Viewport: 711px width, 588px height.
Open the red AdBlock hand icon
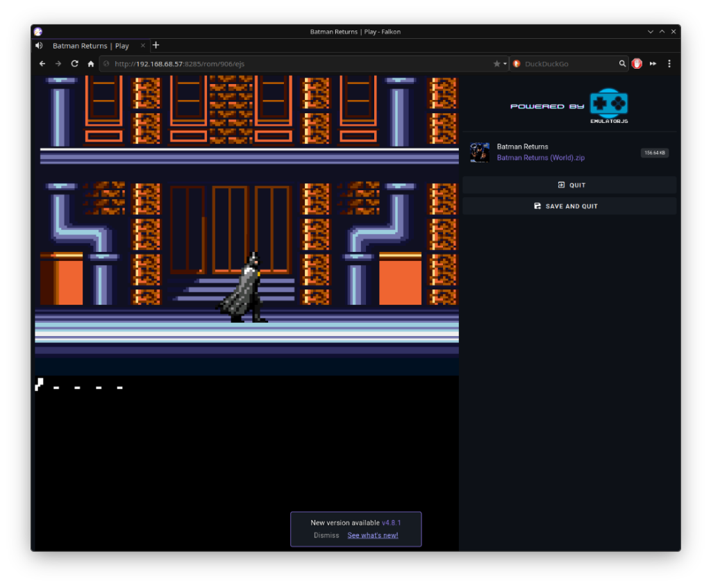pos(637,64)
